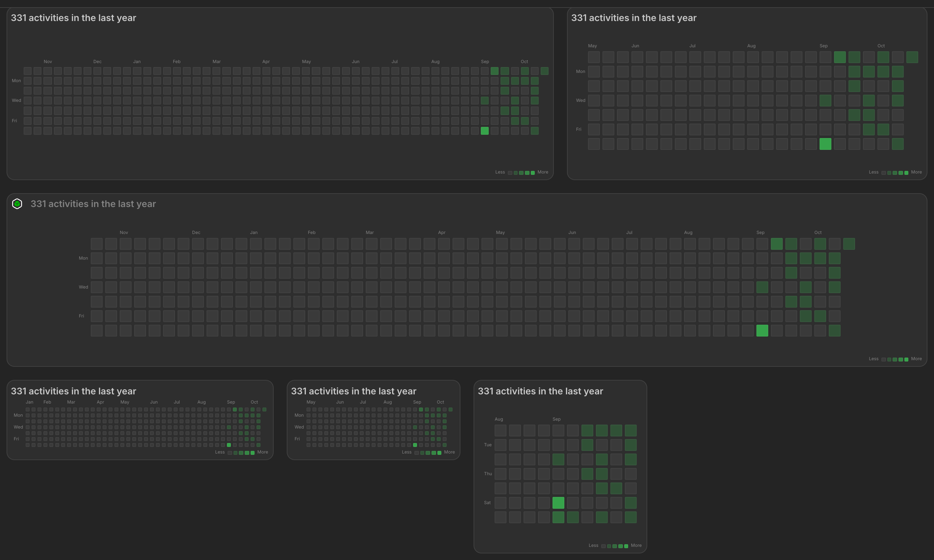This screenshot has width=934, height=560.
Task: Click the 'Oct' month label in the cube logo calendar
Action: pyautogui.click(x=818, y=232)
